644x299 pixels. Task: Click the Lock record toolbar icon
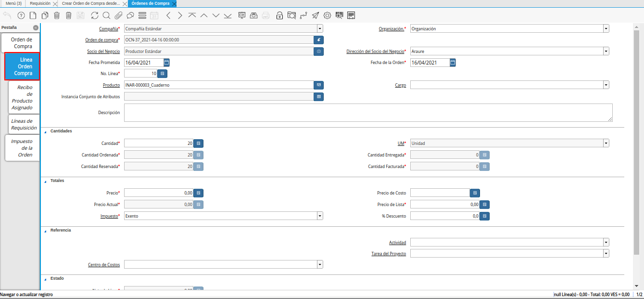(x=279, y=15)
